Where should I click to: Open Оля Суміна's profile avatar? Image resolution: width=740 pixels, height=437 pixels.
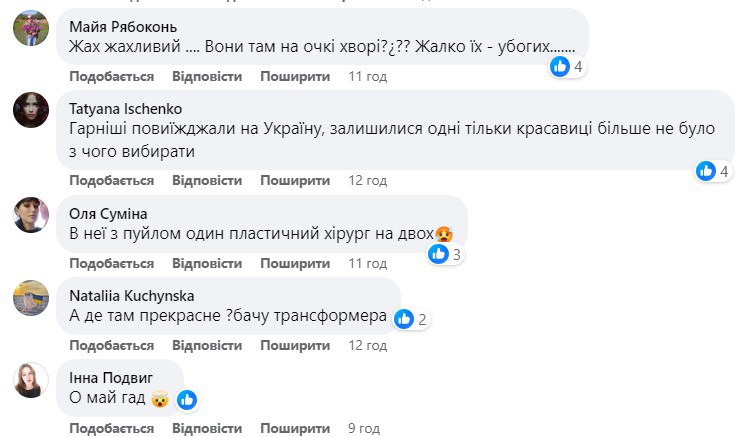31,215
